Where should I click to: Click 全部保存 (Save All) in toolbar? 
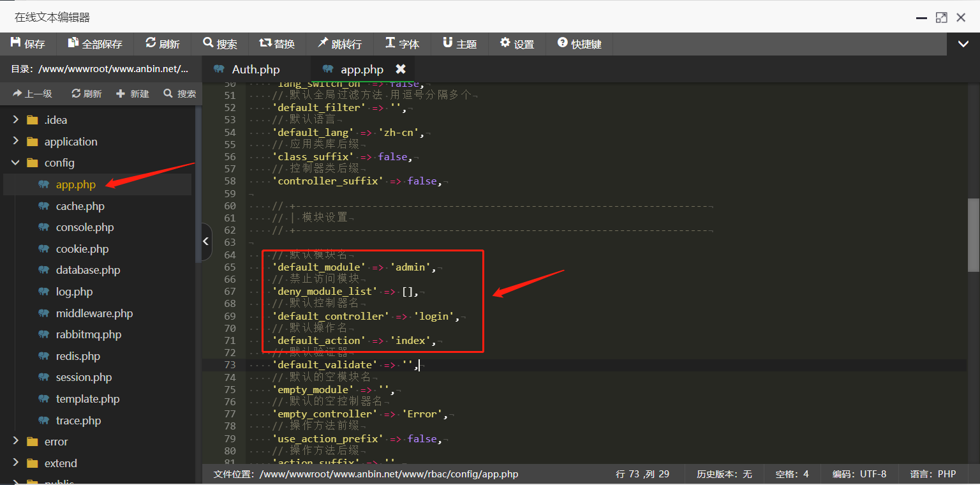point(94,44)
